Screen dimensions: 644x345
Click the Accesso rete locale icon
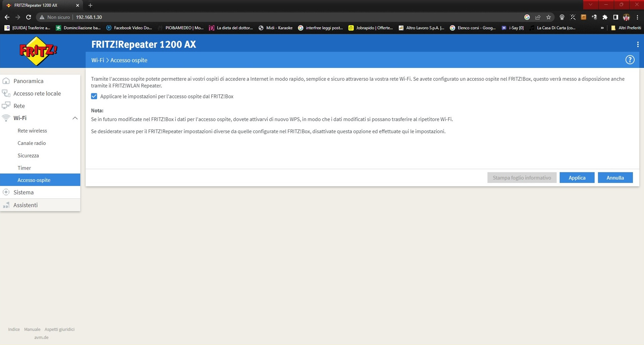(x=6, y=93)
